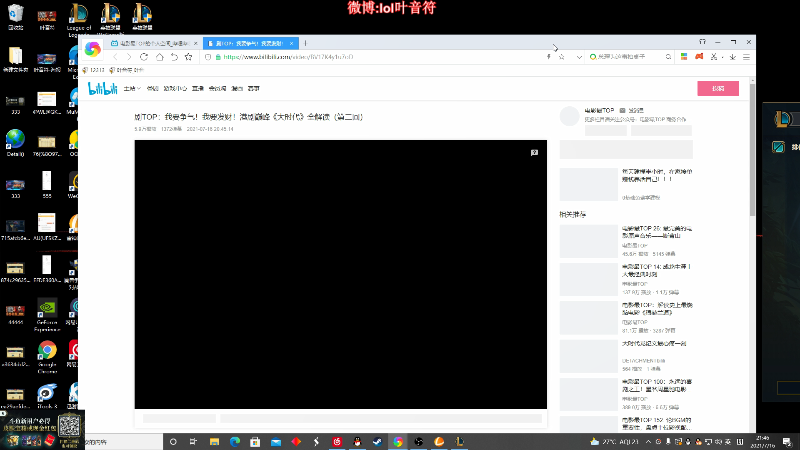Open the colorful grid extension icon
800x450 pixels.
pyautogui.click(x=684, y=57)
